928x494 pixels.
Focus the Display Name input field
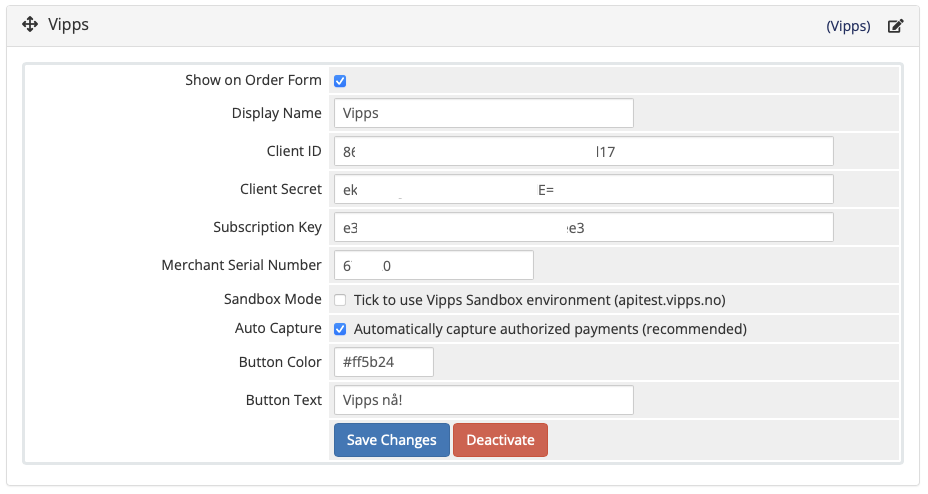(x=484, y=113)
